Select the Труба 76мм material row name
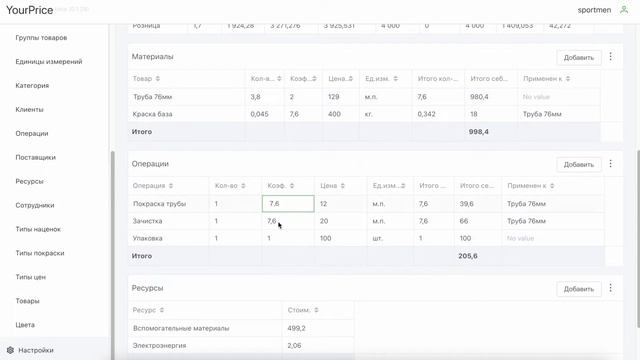Image resolution: width=640 pixels, height=360 pixels. coord(153,97)
